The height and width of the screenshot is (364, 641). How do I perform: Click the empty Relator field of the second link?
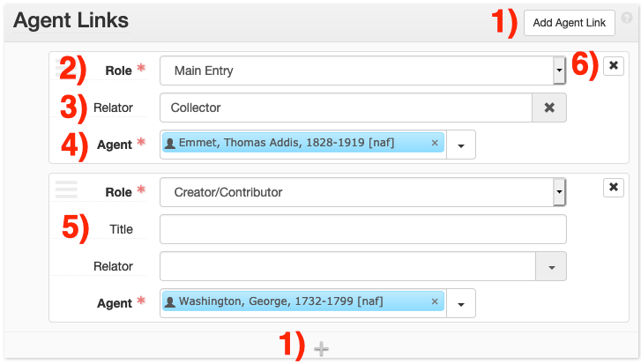click(347, 266)
